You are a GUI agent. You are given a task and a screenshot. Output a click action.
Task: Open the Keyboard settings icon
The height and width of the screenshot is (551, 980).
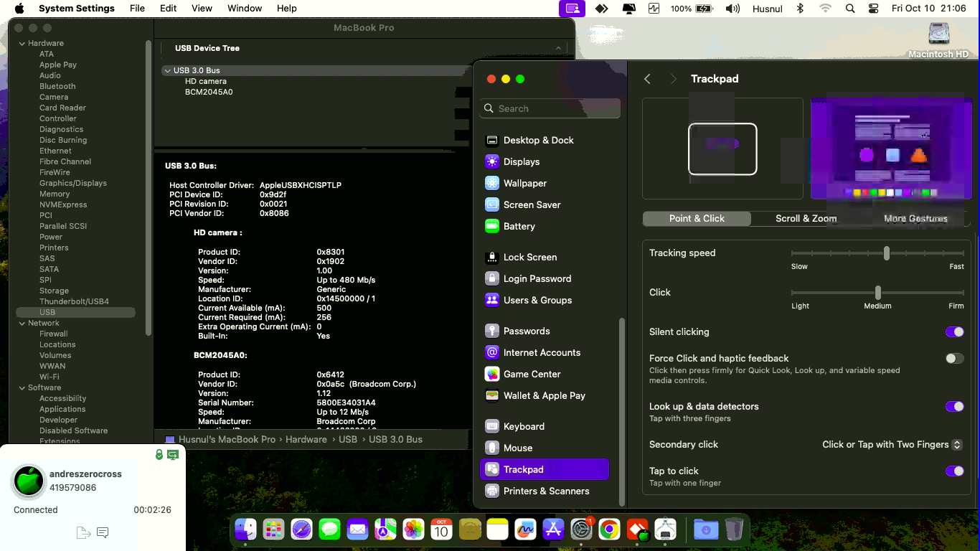point(491,427)
